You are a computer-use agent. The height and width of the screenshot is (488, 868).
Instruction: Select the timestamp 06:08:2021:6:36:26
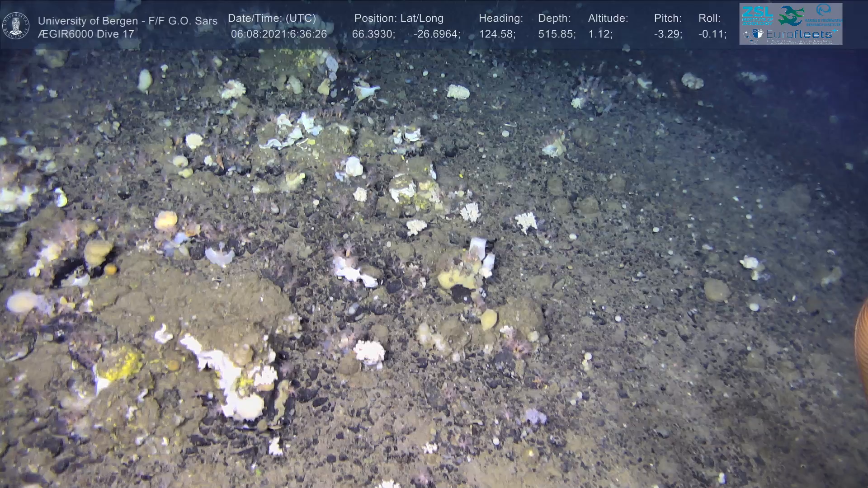click(x=278, y=34)
